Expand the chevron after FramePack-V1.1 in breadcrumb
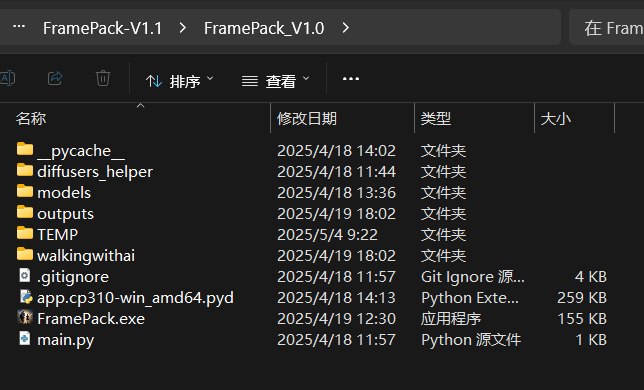644x390 pixels. click(x=183, y=28)
